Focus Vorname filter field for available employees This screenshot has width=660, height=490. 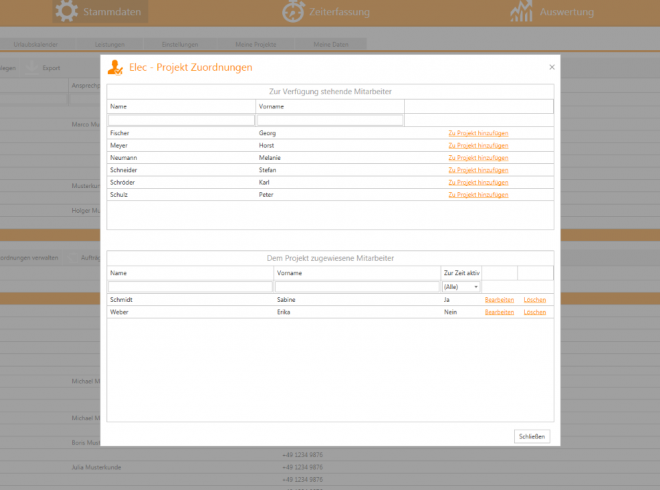click(x=330, y=121)
